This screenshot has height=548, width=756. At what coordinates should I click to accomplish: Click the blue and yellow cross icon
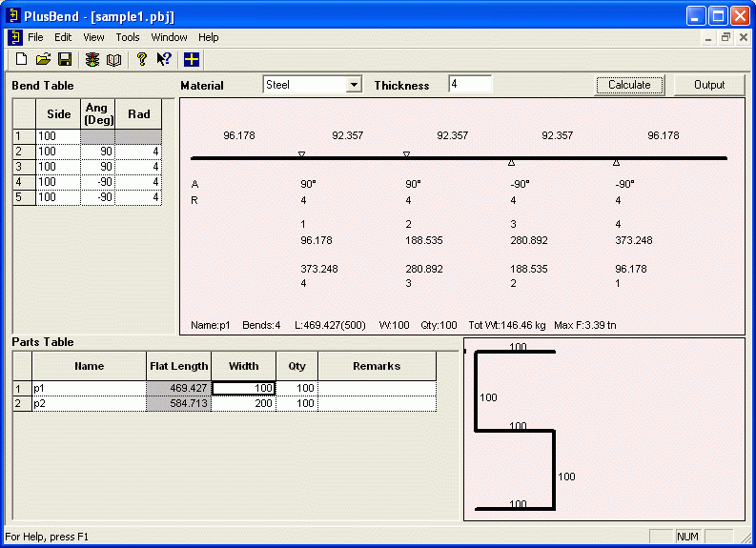tap(192, 59)
